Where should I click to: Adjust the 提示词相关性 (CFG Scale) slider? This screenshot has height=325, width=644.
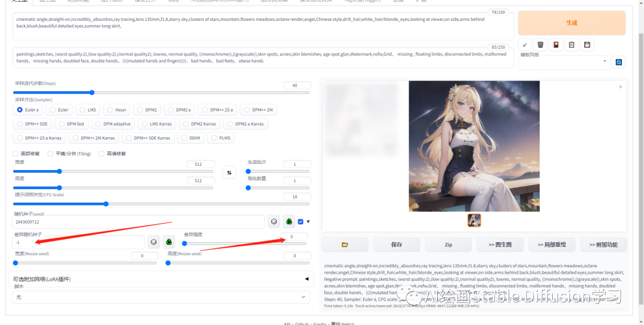[x=161, y=204]
